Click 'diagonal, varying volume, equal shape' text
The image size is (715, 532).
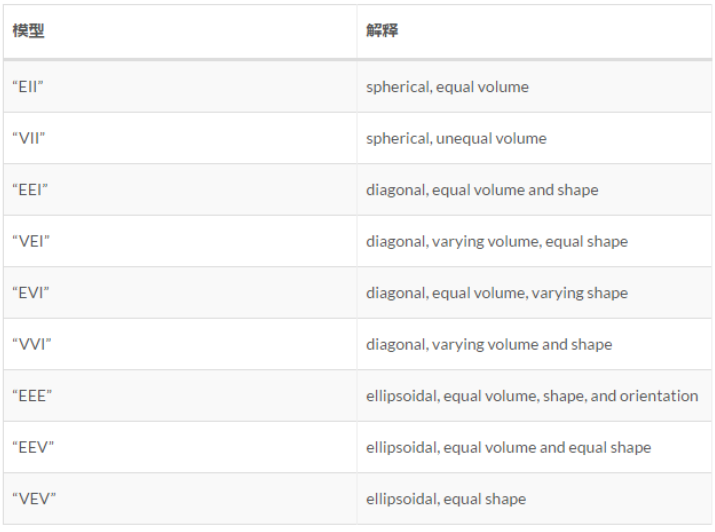(497, 241)
